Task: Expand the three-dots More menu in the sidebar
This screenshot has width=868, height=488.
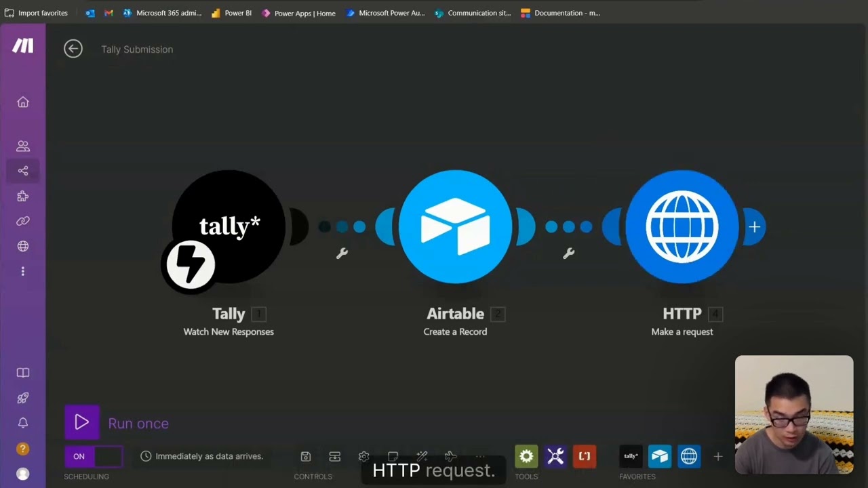Action: [x=23, y=271]
